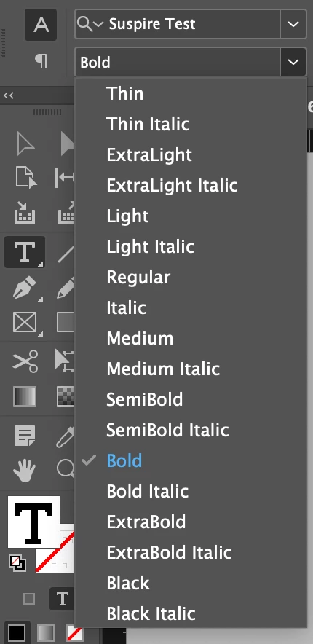Select the Gradient Swatch tool
The image size is (313, 644).
coord(25,396)
